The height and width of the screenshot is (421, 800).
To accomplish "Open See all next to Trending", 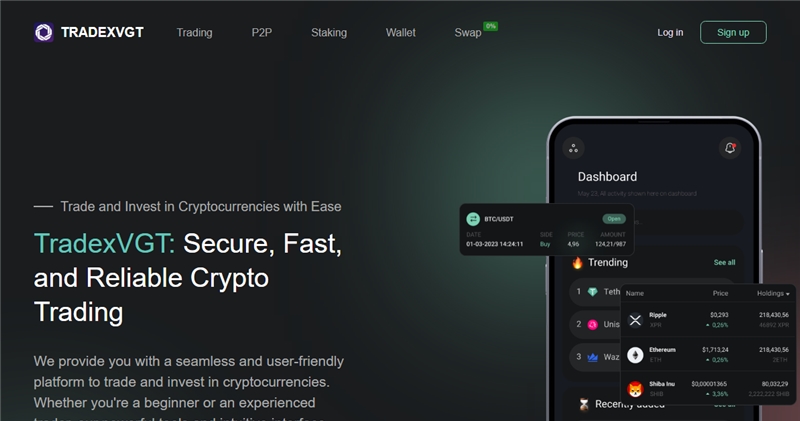I will [x=724, y=262].
